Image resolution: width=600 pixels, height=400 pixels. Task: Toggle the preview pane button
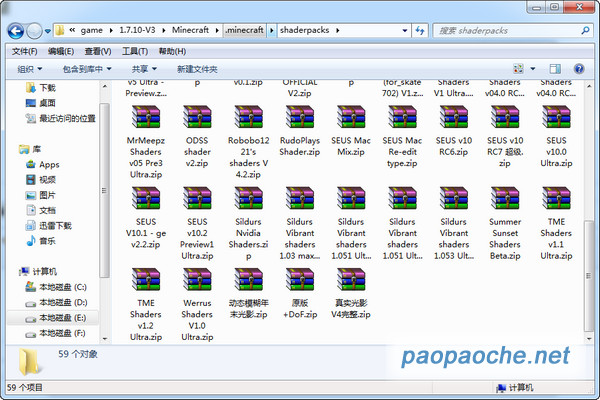tap(555, 69)
